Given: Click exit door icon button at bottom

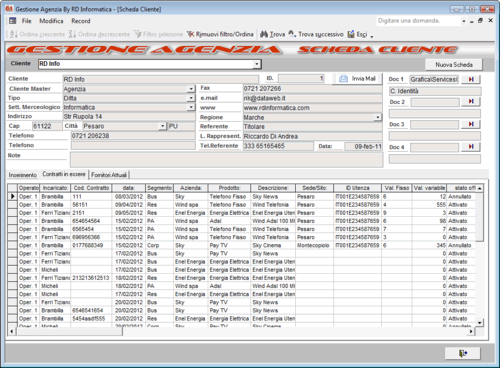Looking at the screenshot, I should click(x=463, y=353).
